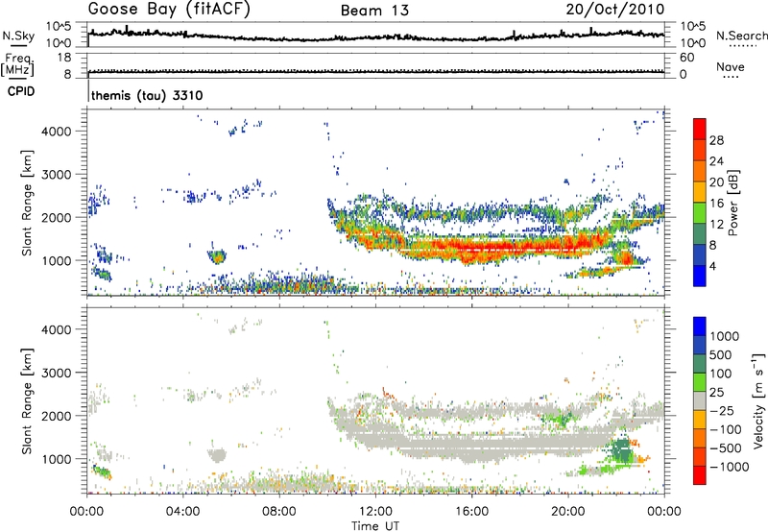Click the '04:00' time tick label
768x532 pixels.
(182, 512)
